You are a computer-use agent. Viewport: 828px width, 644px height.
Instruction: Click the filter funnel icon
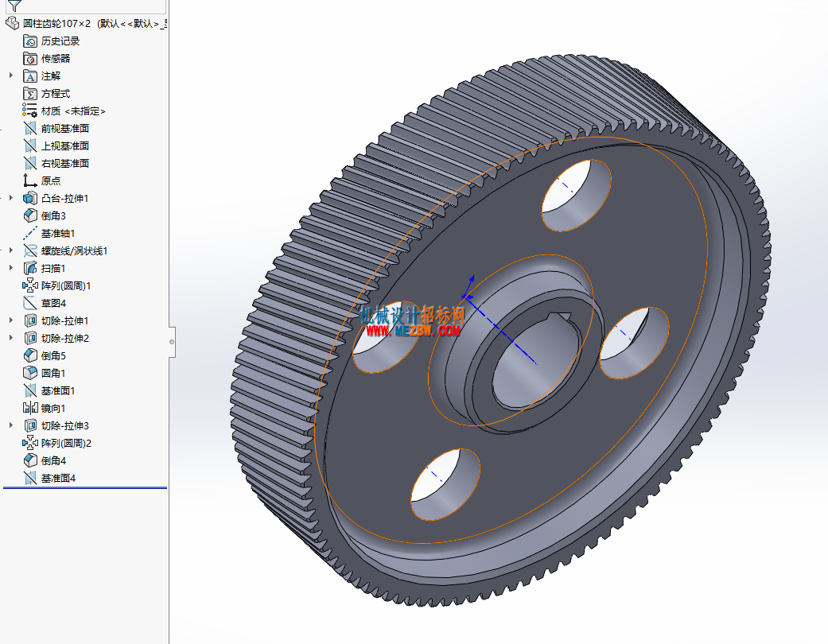pos(14,6)
